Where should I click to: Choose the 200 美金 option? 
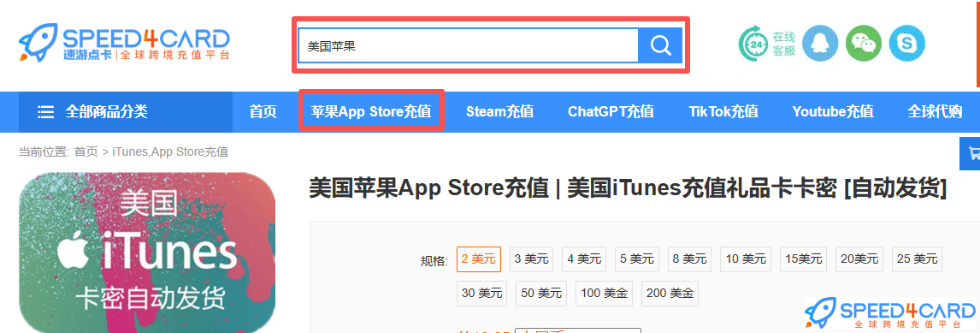(670, 293)
